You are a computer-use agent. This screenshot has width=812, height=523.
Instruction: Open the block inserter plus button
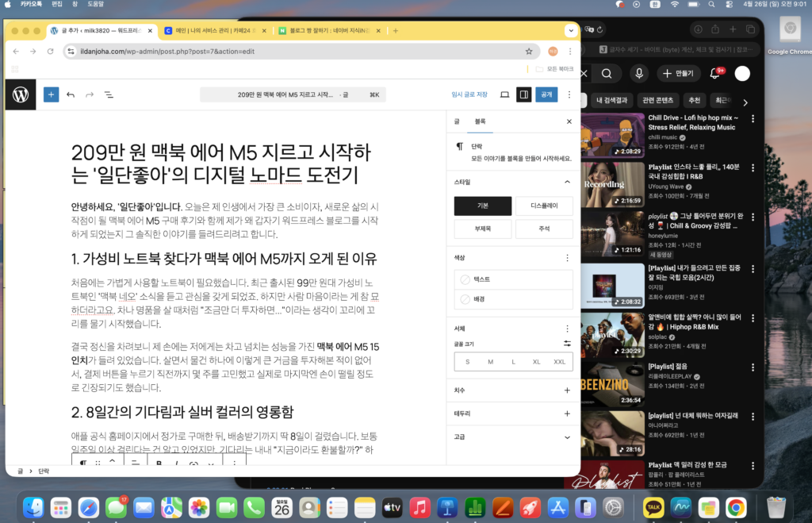click(x=51, y=94)
